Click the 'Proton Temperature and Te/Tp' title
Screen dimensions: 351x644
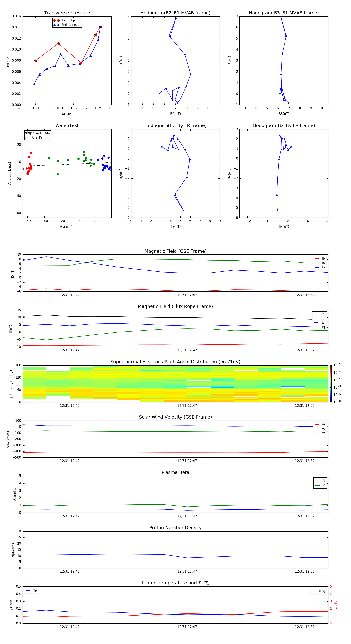175,583
